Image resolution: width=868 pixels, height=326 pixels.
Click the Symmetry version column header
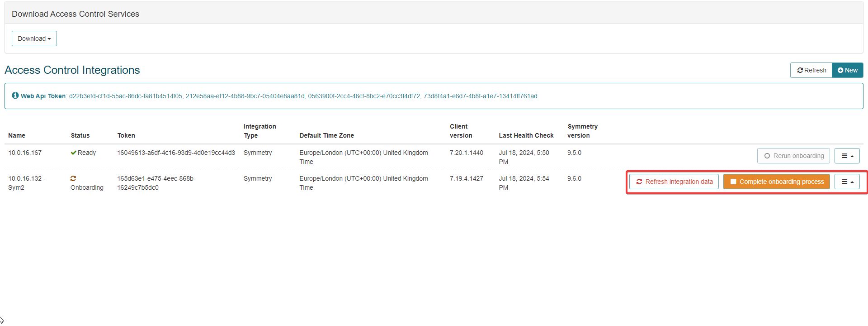[582, 131]
